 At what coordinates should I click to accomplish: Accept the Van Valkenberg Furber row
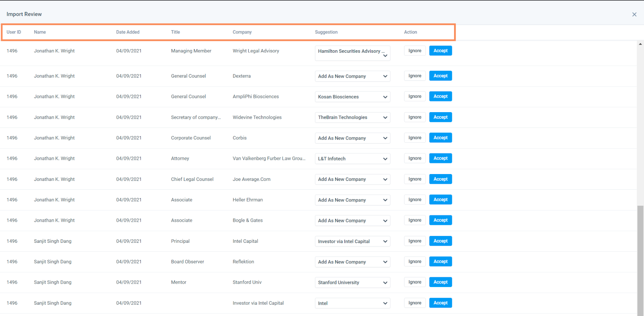pyautogui.click(x=440, y=158)
